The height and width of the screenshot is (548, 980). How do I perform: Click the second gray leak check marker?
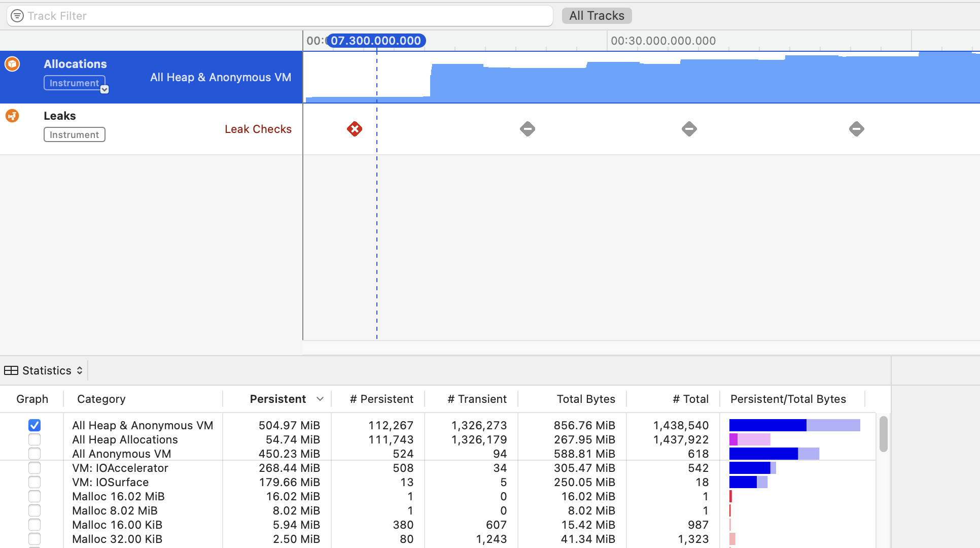pyautogui.click(x=689, y=129)
